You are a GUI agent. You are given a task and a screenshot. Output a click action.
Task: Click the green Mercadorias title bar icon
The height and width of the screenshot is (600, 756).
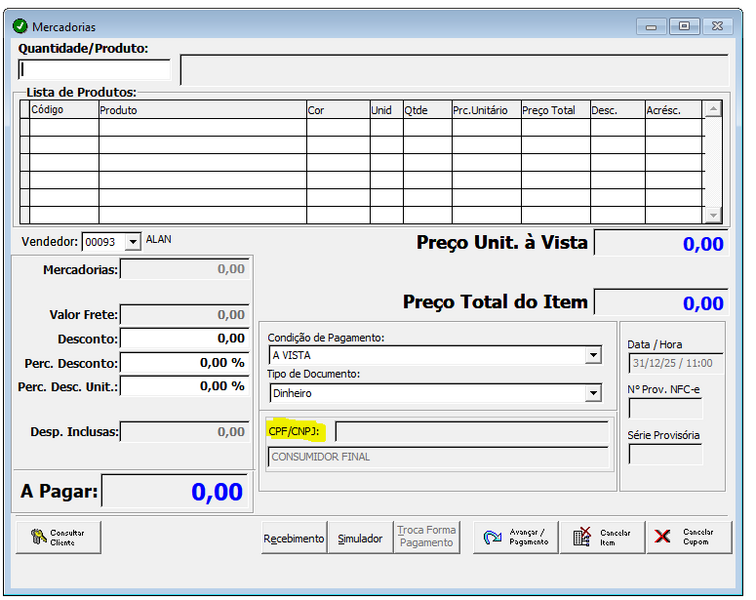click(x=20, y=27)
